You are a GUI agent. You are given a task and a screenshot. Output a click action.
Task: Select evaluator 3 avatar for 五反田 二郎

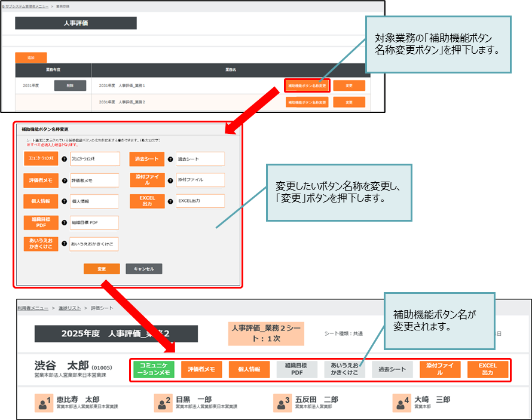282,403
